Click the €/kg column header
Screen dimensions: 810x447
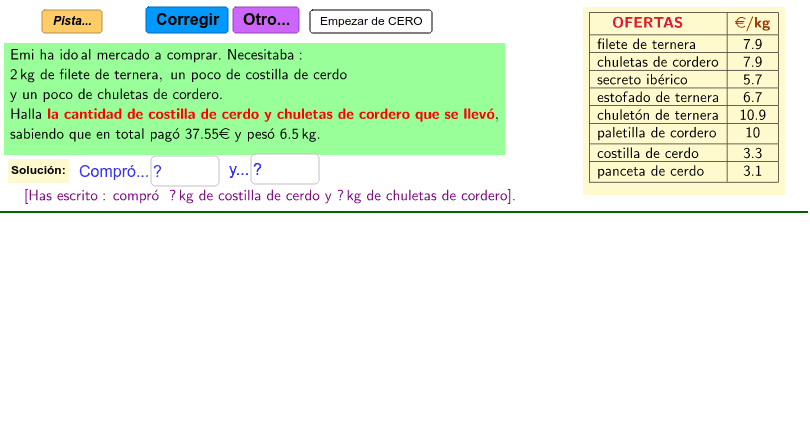pos(753,23)
